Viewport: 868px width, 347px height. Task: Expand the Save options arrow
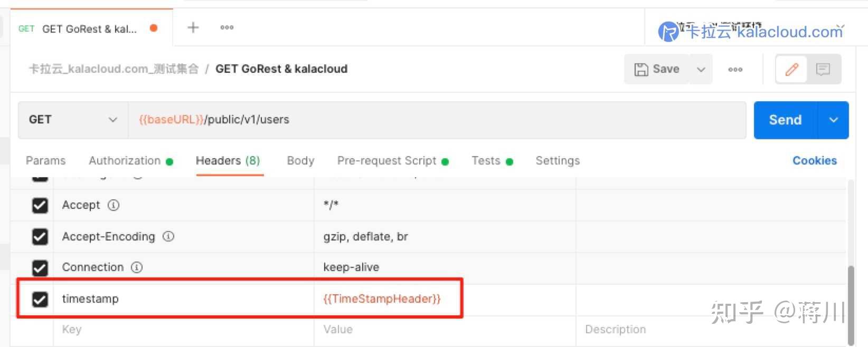[701, 69]
